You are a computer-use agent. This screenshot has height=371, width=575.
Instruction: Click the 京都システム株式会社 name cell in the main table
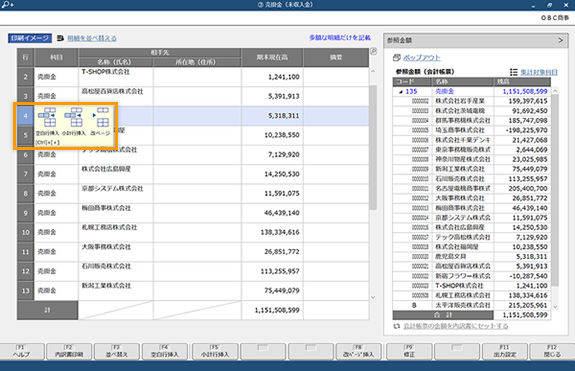(116, 194)
